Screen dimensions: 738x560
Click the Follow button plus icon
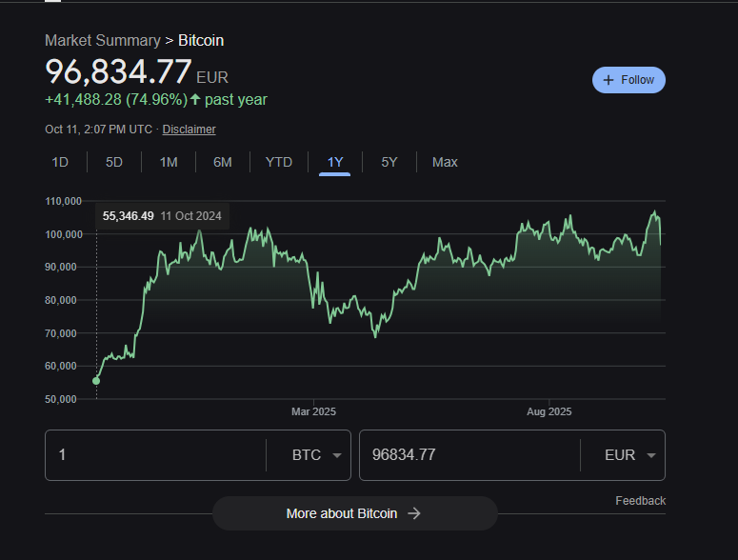tap(608, 80)
